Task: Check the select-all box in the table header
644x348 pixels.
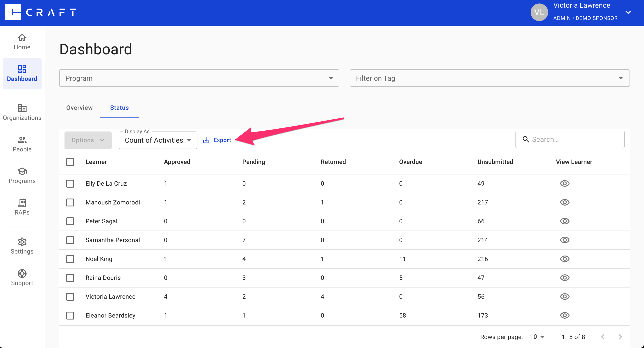Action: pos(70,162)
